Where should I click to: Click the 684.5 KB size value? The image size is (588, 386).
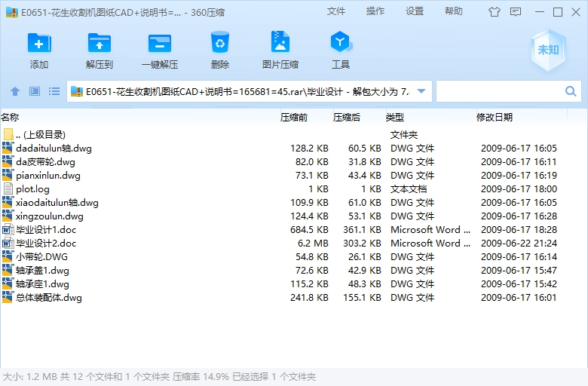click(309, 230)
